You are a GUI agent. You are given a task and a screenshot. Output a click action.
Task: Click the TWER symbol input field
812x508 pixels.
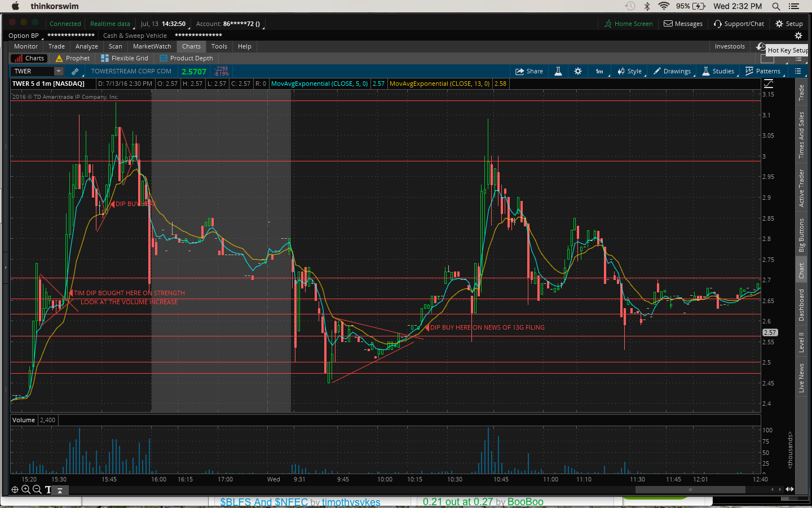(32, 71)
